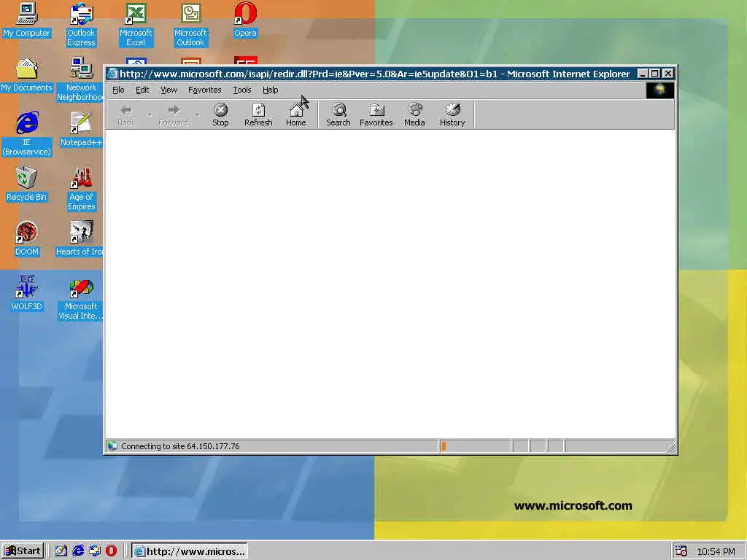The image size is (747, 560).
Task: Launch Internet Explorer from quick launch
Action: [77, 551]
